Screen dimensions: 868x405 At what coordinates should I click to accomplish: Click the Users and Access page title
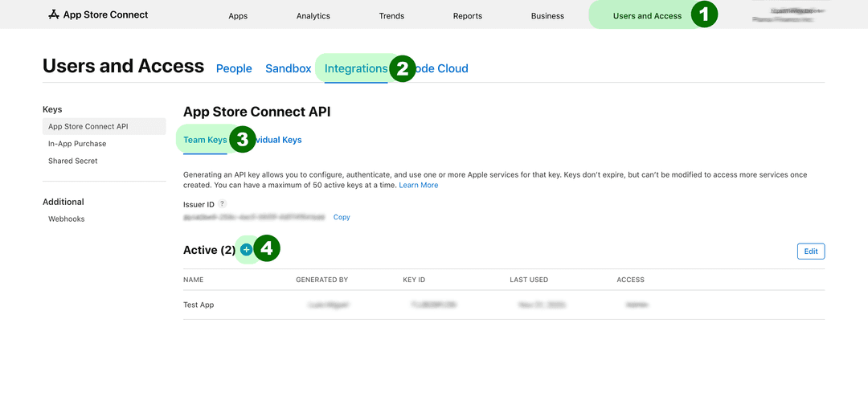point(124,67)
